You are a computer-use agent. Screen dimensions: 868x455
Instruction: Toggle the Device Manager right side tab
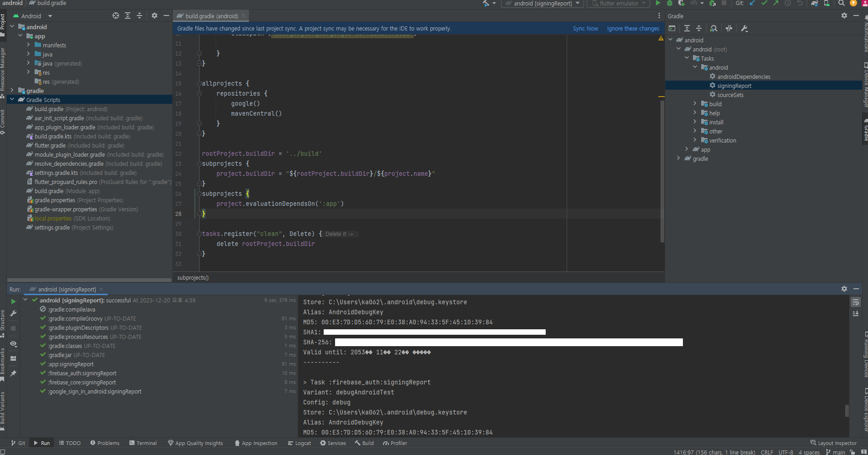865,85
